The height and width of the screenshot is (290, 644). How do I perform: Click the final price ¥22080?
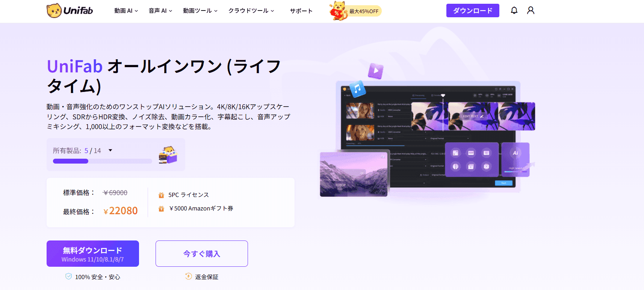click(121, 211)
